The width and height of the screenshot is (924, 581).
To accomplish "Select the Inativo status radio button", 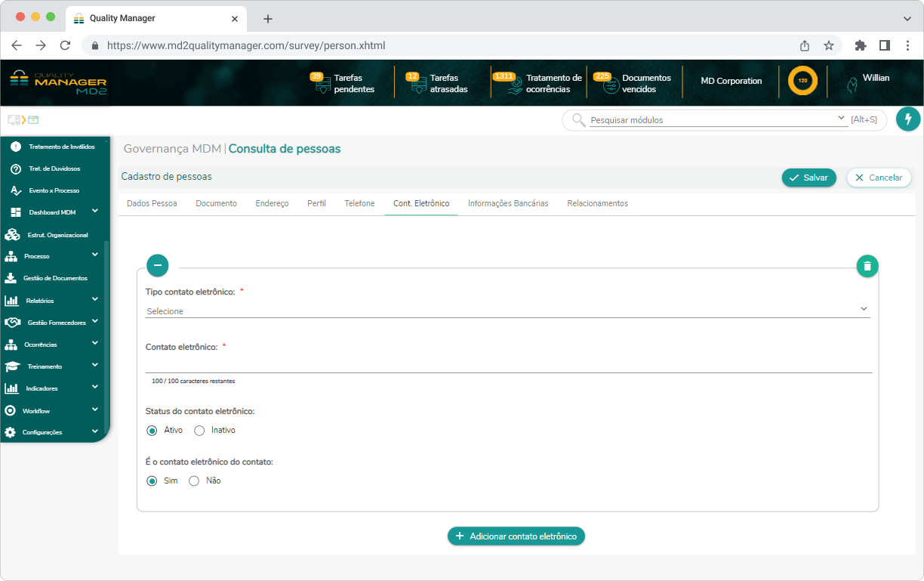I will 199,431.
